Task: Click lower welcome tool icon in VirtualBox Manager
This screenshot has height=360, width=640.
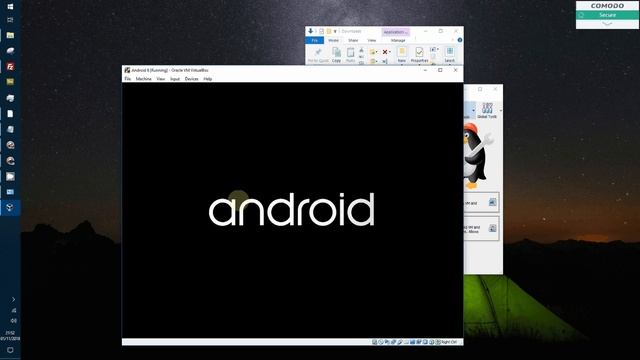Action: [493, 229]
